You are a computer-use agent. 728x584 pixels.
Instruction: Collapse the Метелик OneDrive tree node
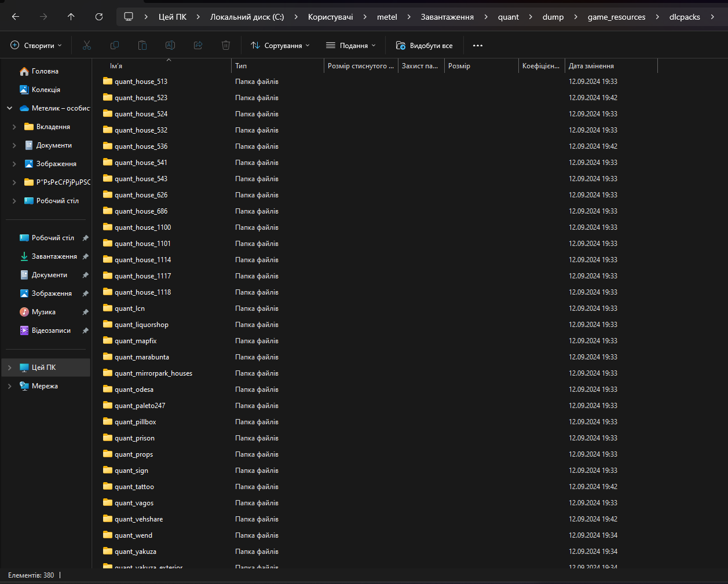coord(9,108)
